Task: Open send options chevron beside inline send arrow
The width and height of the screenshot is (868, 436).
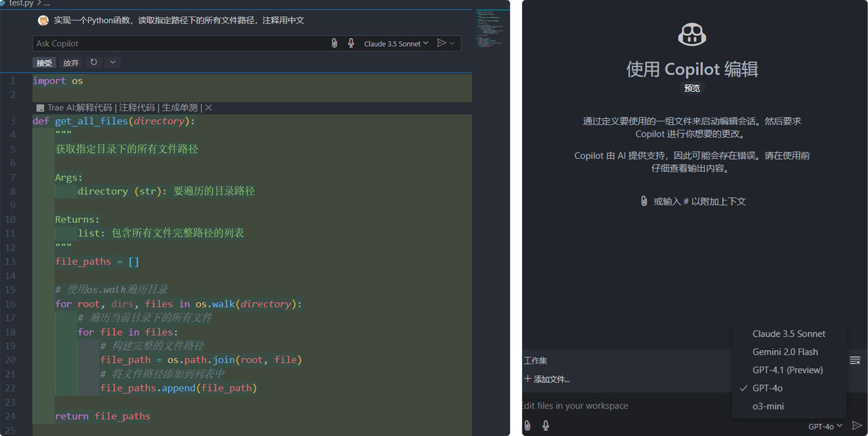Action: [452, 43]
